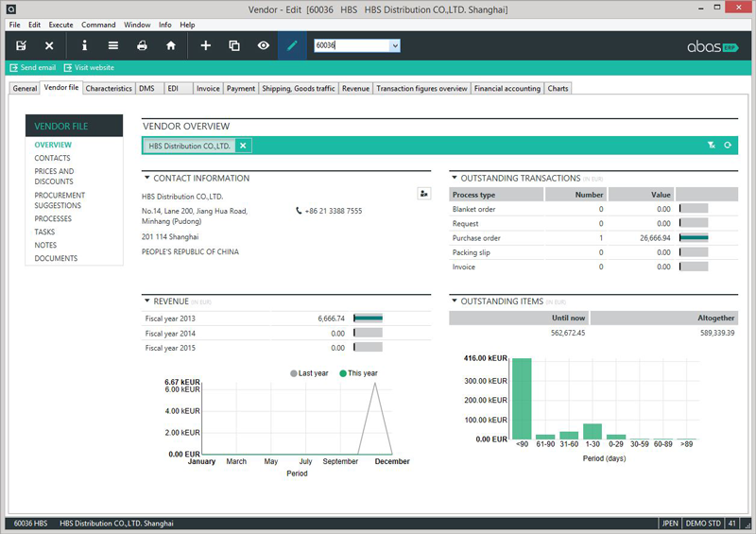Image resolution: width=756 pixels, height=534 pixels.
Task: Click the Send email link
Action: tap(33, 68)
